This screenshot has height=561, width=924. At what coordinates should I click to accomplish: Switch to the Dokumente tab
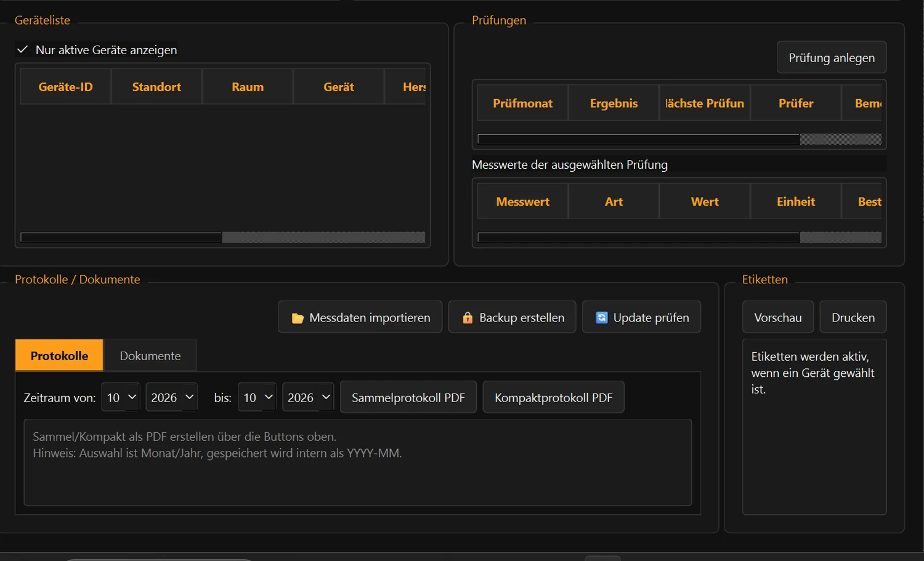pyautogui.click(x=150, y=356)
